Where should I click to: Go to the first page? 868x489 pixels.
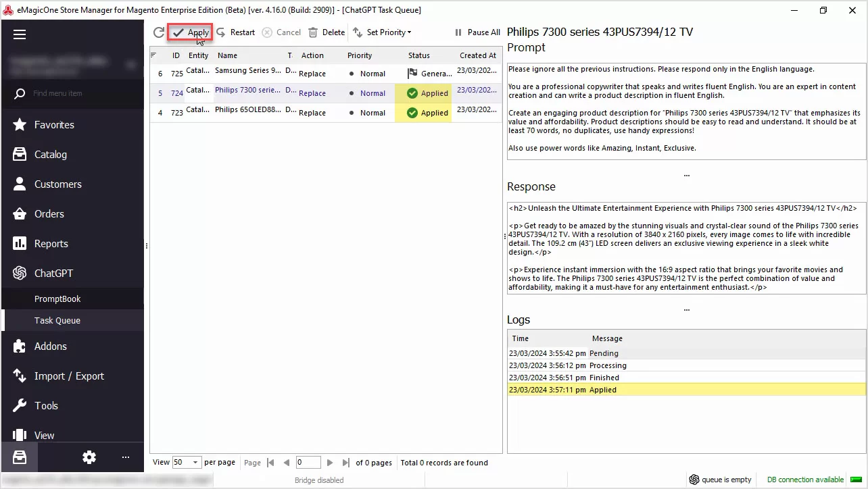pos(270,463)
